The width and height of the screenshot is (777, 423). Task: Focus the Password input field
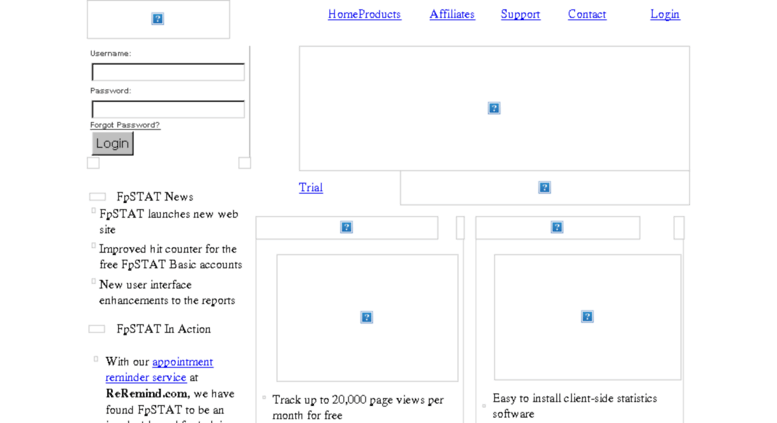pyautogui.click(x=168, y=109)
